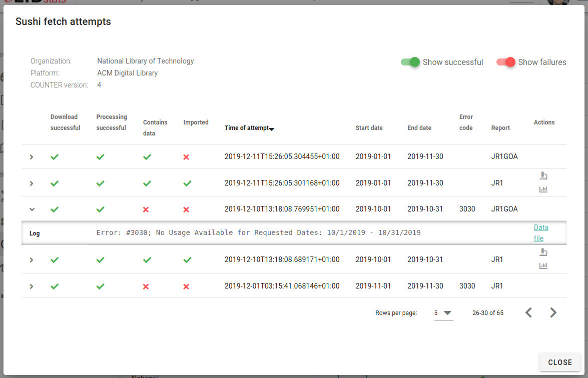Click the Download successful column header
The height and width of the screenshot is (378, 588).
click(65, 122)
